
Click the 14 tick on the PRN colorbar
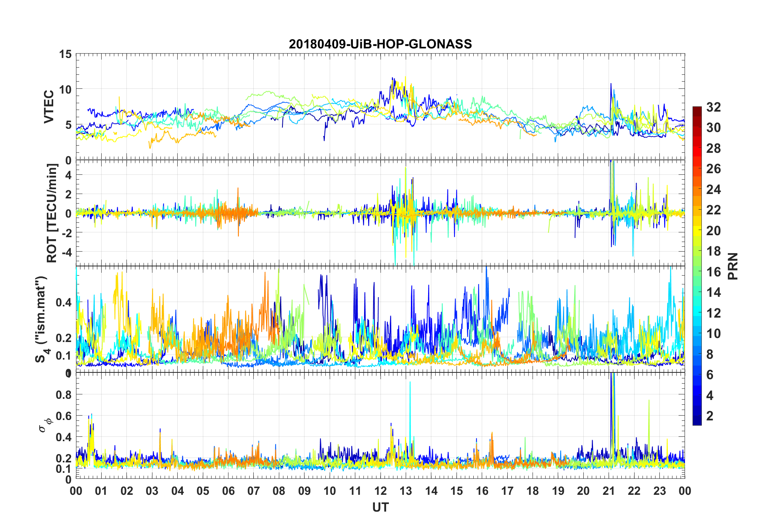pos(713,292)
